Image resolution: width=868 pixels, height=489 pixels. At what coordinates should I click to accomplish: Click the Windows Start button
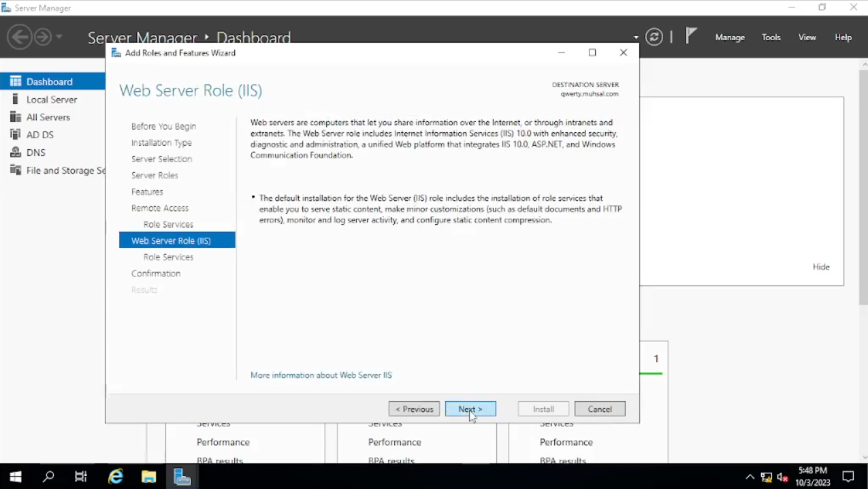point(15,477)
